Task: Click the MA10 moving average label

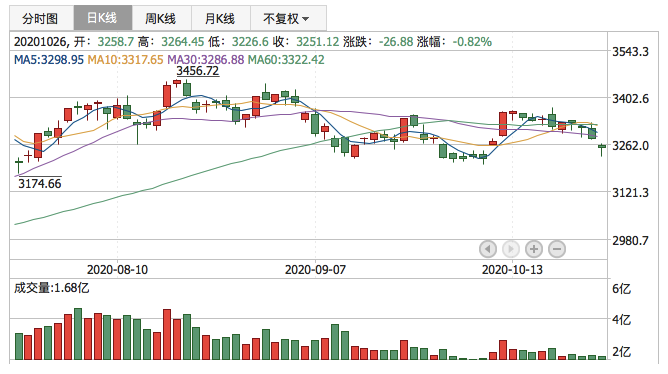Action: [x=125, y=59]
